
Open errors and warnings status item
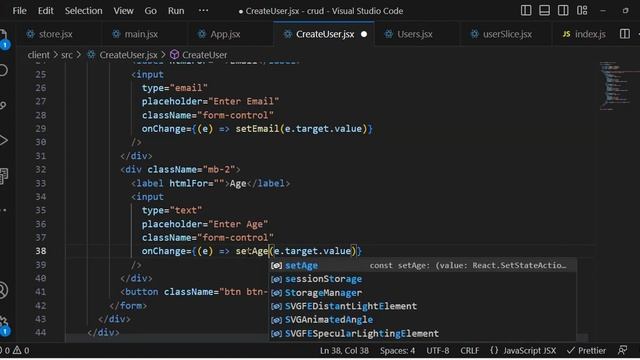15,351
